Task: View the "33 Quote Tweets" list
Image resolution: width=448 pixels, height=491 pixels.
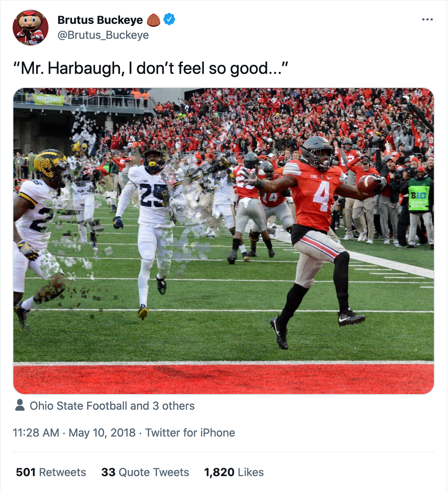Action: [x=145, y=472]
